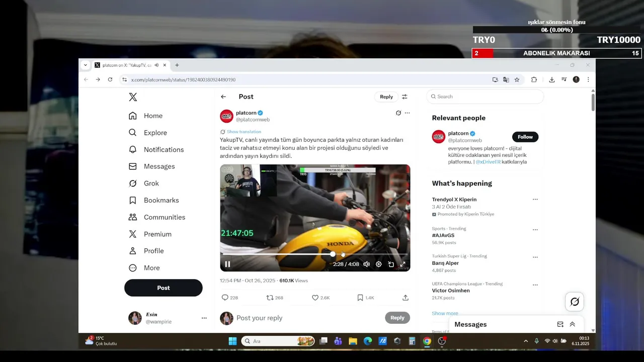644x362 pixels.
Task: Click the translate page icon
Action: [506, 79]
